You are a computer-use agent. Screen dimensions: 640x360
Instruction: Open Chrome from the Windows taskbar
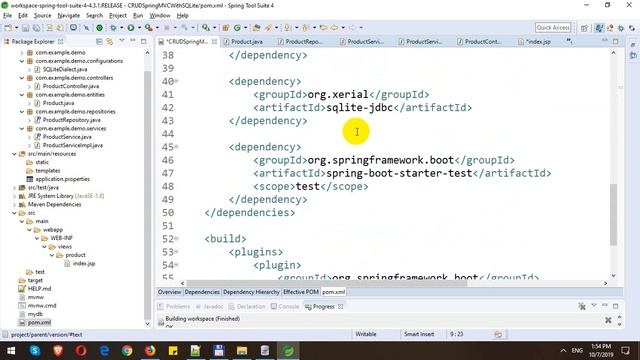[127, 351]
